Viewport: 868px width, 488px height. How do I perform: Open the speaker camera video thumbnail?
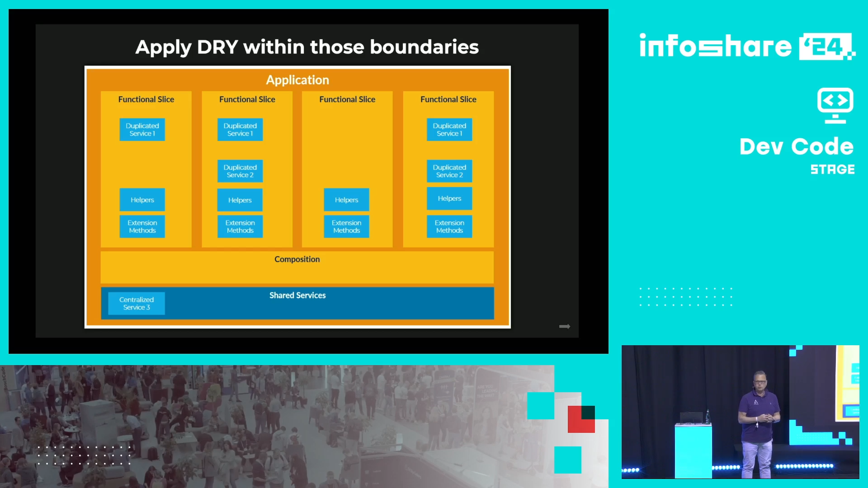point(740,412)
